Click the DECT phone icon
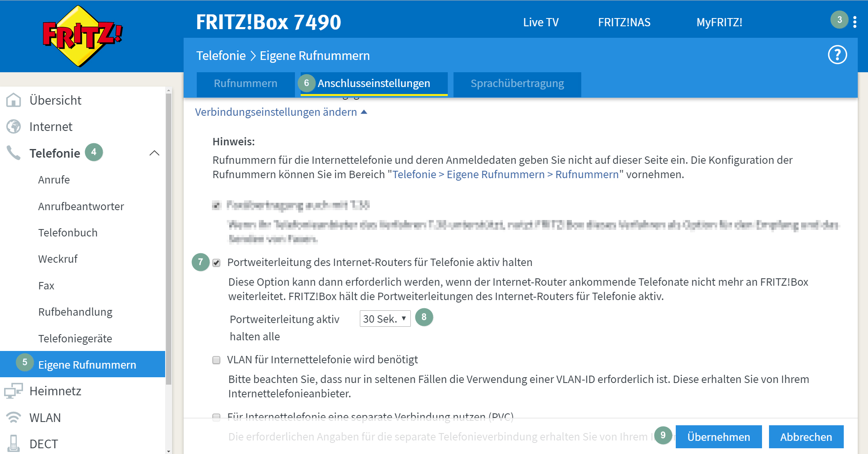The image size is (868, 454). (x=14, y=444)
